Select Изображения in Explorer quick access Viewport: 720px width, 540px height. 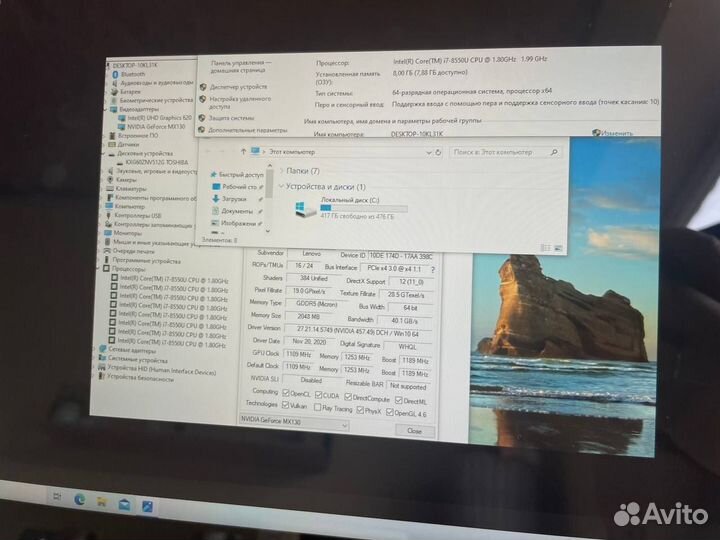click(x=238, y=223)
